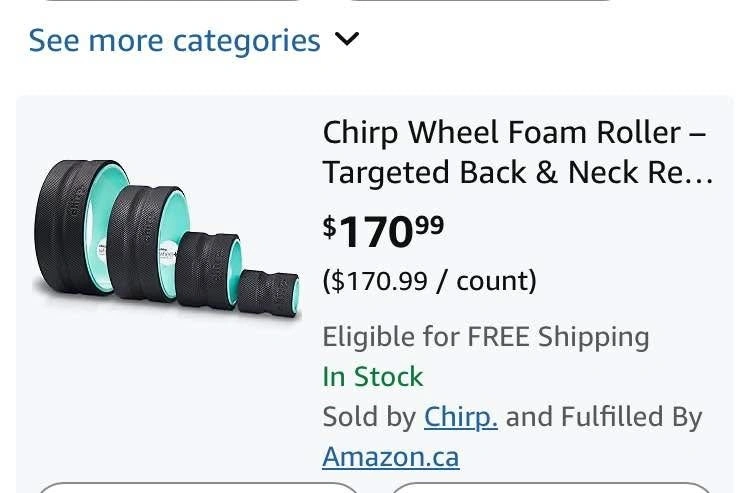
Task: Open the Chirp Wheel Foam Roller title
Action: [x=514, y=132]
